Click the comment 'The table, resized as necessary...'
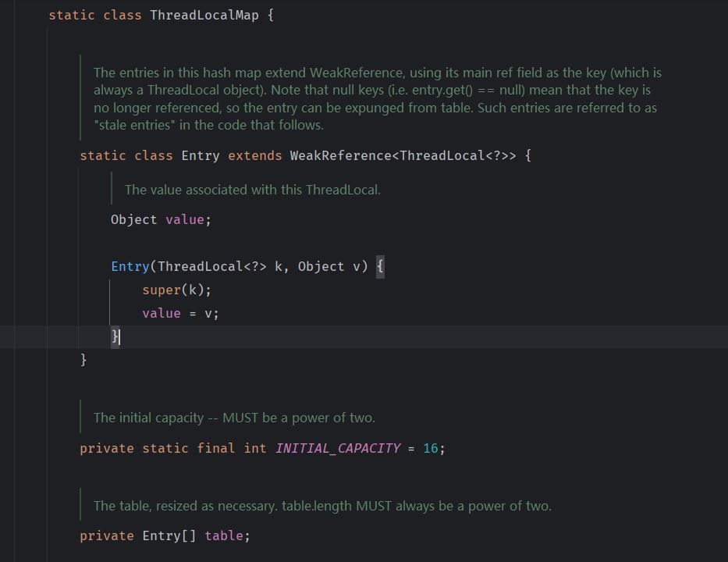Viewport: 728px width, 562px height. 322,505
